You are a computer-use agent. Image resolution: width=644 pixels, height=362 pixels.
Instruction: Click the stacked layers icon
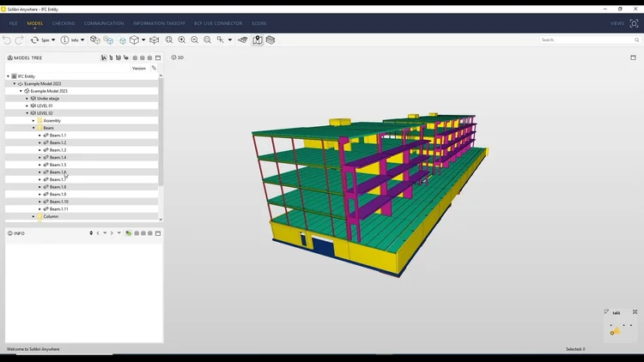tap(270, 39)
